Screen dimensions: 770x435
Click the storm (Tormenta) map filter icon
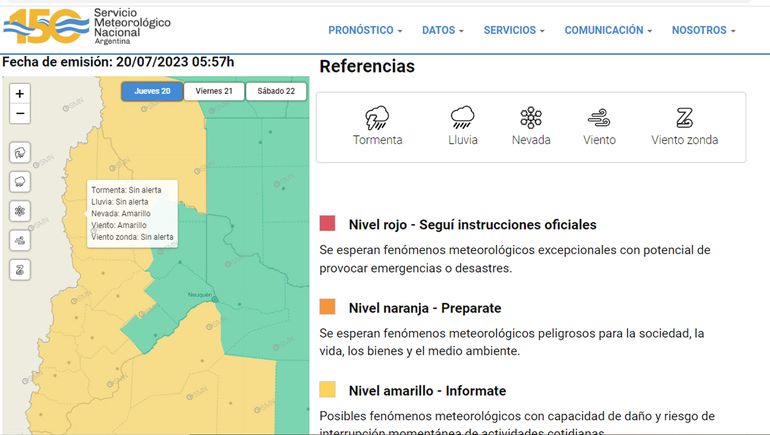pos(20,152)
